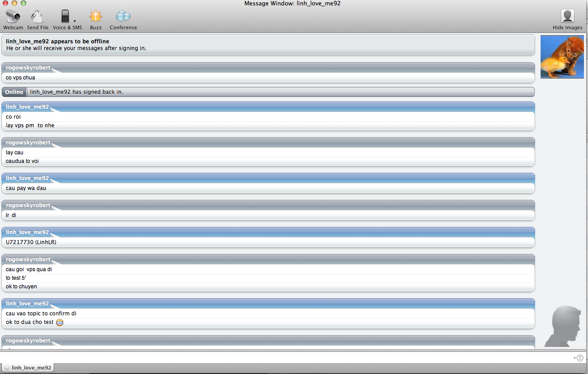
Task: Click the message 'ok to dua cho test'
Action: pyautogui.click(x=30, y=322)
